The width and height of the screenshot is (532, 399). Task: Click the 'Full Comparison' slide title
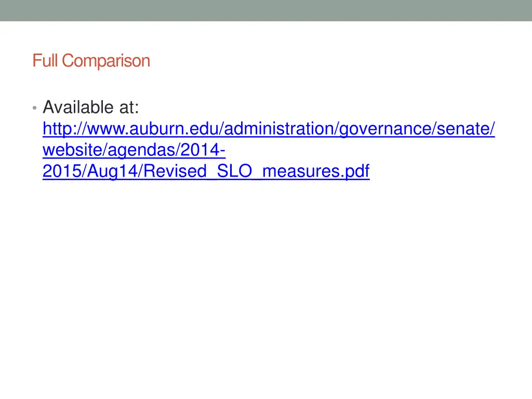point(91,61)
